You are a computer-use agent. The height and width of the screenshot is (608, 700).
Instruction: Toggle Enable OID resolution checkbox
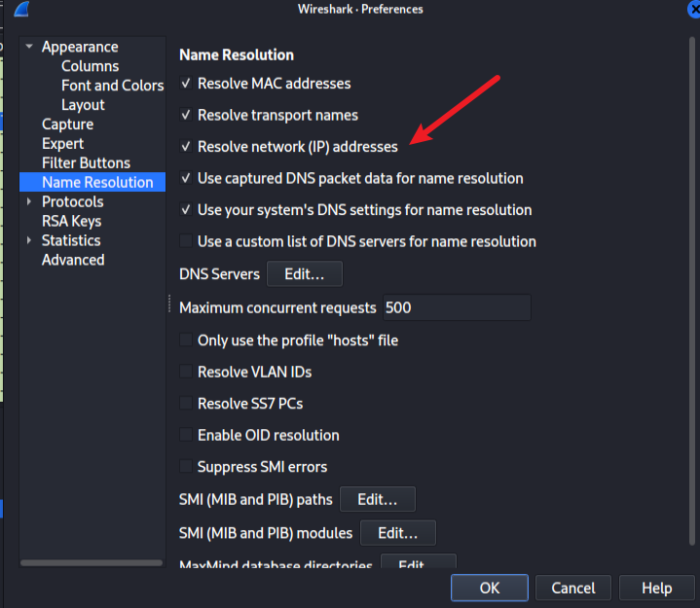pyautogui.click(x=186, y=436)
